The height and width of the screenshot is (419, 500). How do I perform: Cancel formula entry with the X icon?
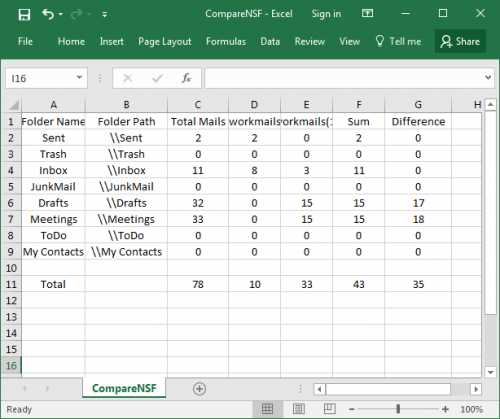tap(128, 78)
